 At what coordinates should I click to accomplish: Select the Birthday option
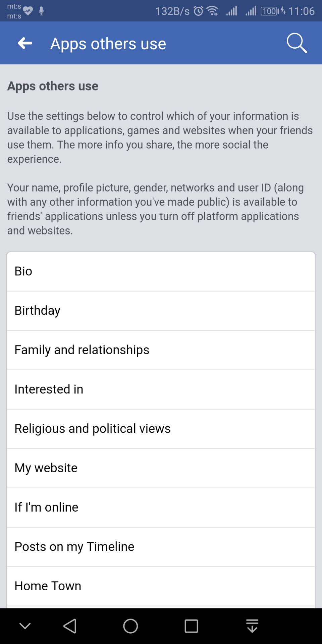click(161, 311)
